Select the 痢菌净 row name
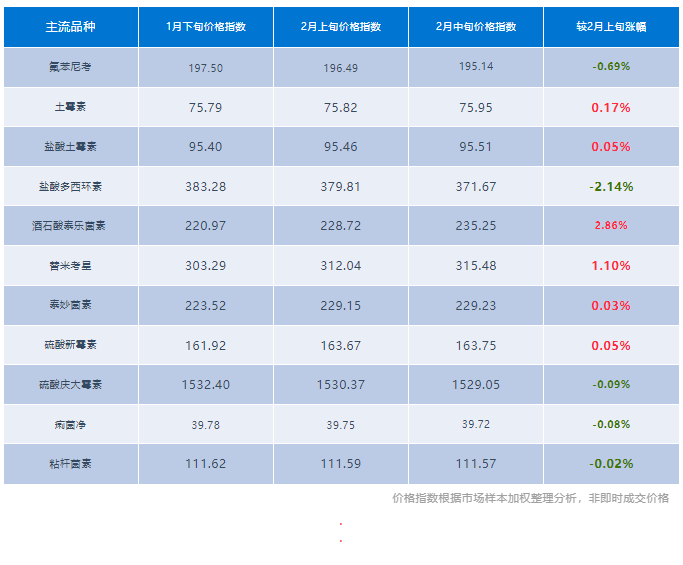683x565 pixels. point(70,425)
